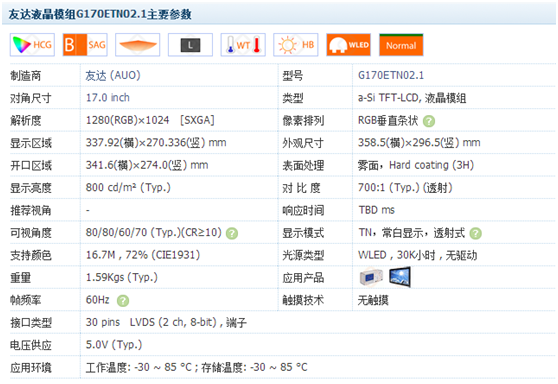
Task: Click the 响应时间 column label
Action: [x=303, y=210]
